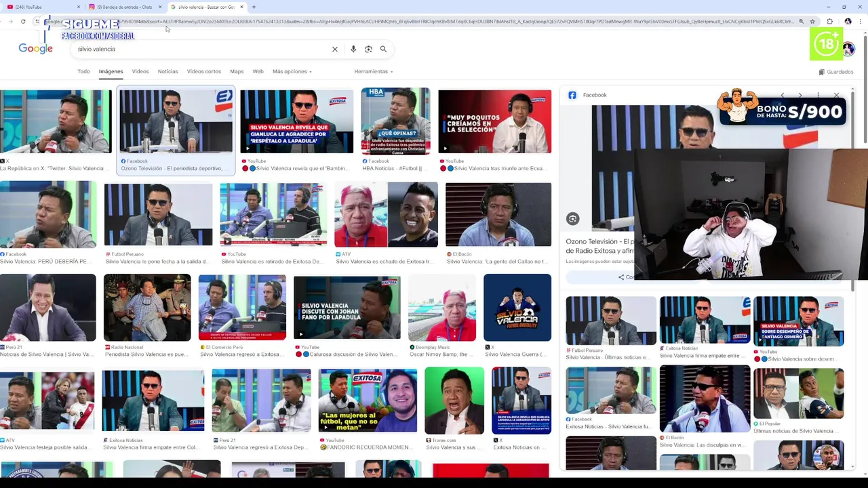The image size is (868, 488).
Task: Search the previewed image with Lens
Action: click(573, 218)
